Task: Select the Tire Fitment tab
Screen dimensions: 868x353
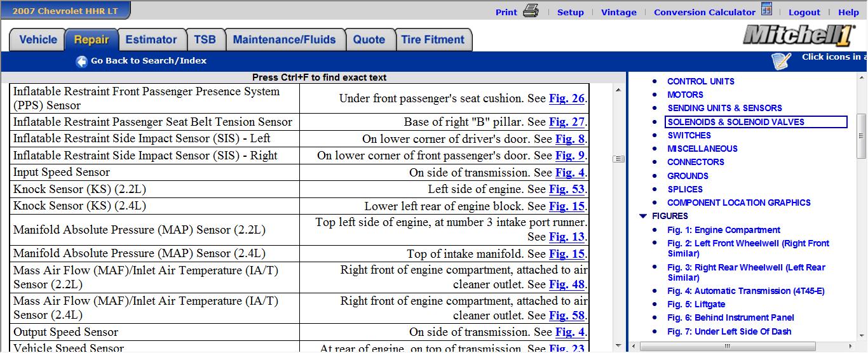Action: [433, 39]
